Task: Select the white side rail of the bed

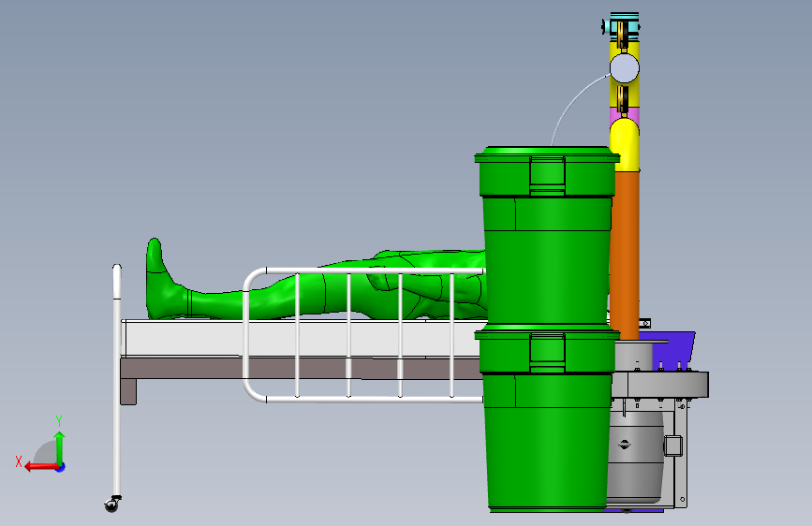Action: 364,335
